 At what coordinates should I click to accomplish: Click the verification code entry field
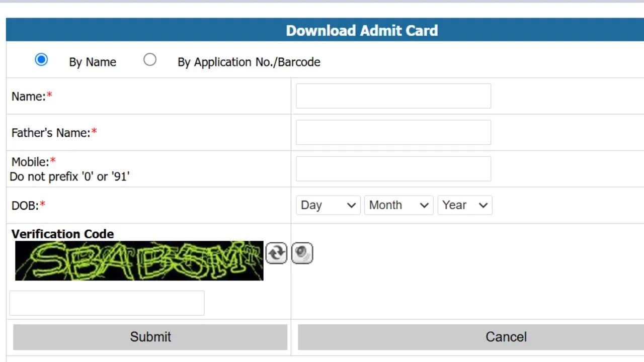click(107, 303)
